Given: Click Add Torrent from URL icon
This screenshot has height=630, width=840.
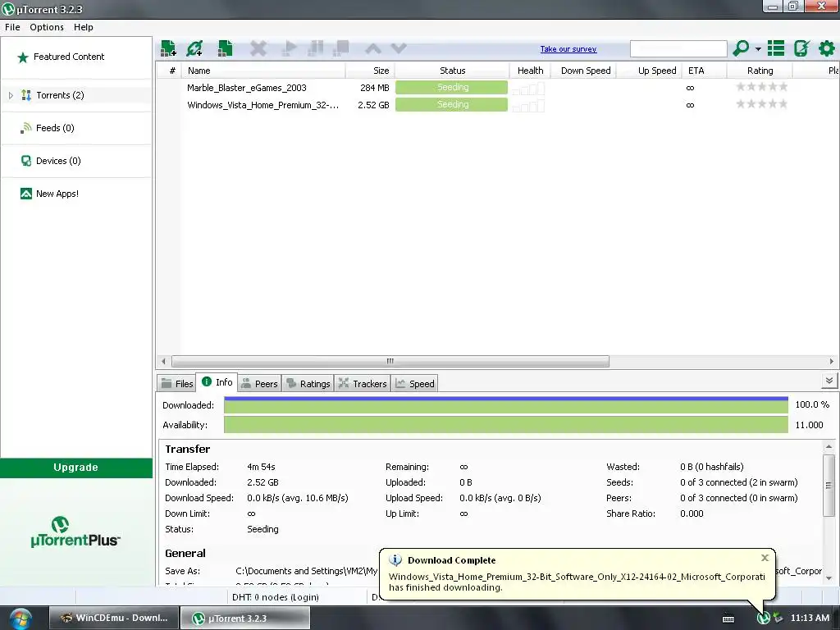Looking at the screenshot, I should click(x=194, y=48).
